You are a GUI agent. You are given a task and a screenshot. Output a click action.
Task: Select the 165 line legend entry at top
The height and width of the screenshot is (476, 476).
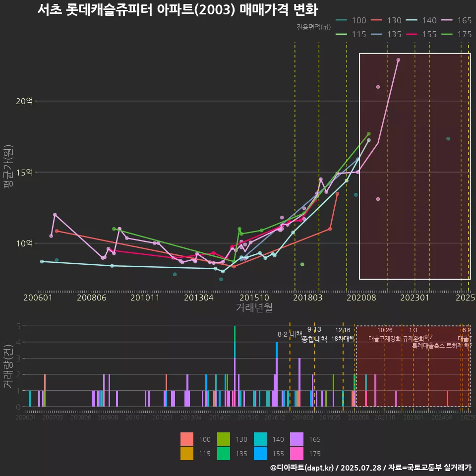pos(457,20)
